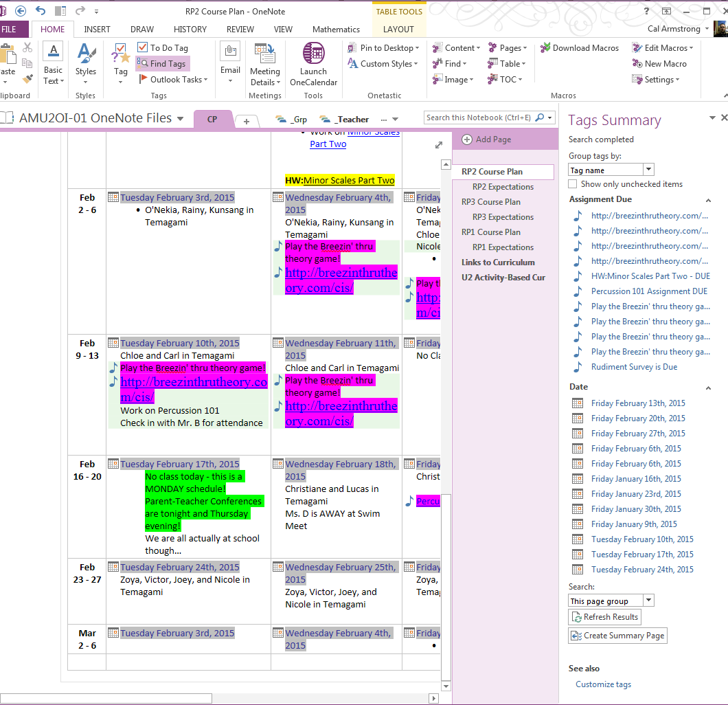This screenshot has width=728, height=705.
Task: Click the search magnifier icon
Action: (x=540, y=117)
